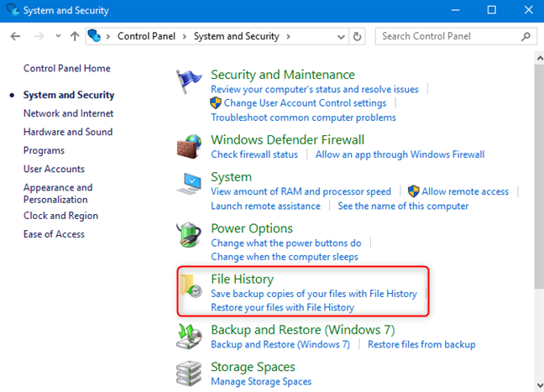Viewport: 544px width, 392px height.
Task: Click the scrollbar up arrow
Action: [540, 58]
